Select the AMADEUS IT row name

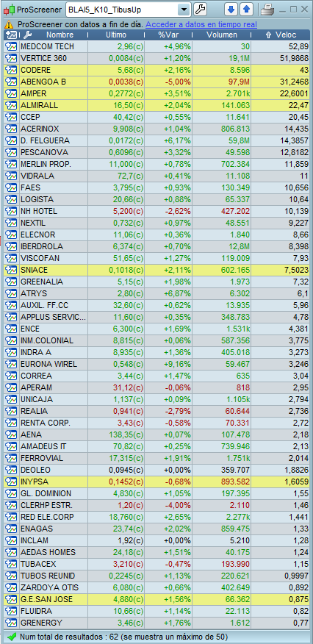coord(43,446)
